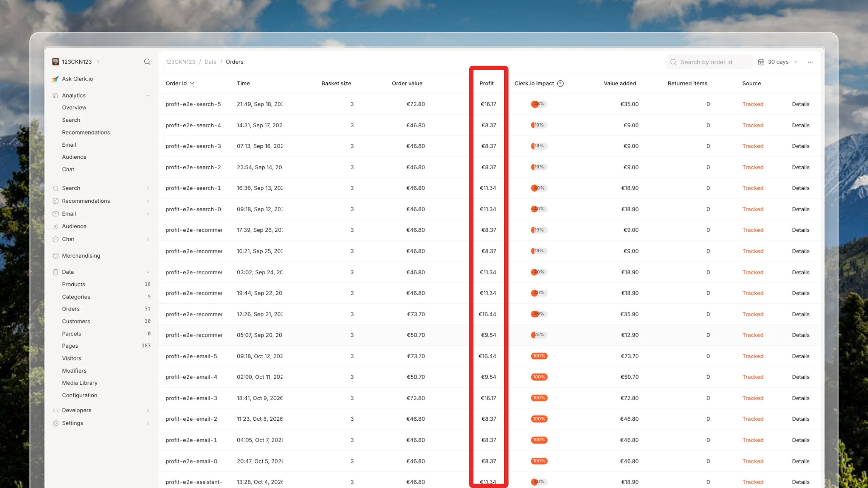Viewport: 868px width, 488px height.
Task: Open the 123CKN123 store switcher chevron
Action: click(98, 62)
